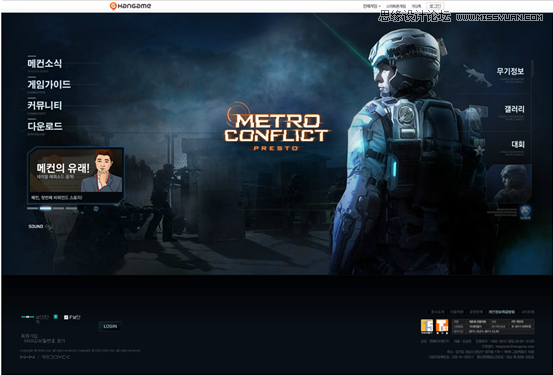Click the 메컨의 유래 promo banner
This screenshot has width=553, height=375.
pos(75,175)
